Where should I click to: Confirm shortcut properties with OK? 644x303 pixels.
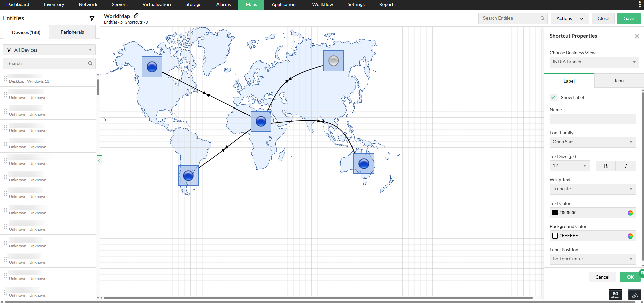pos(630,277)
